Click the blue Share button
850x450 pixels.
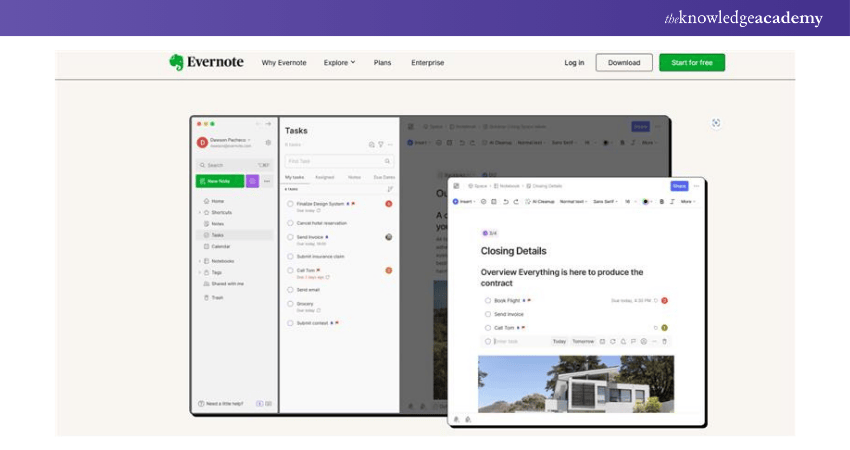pos(679,185)
